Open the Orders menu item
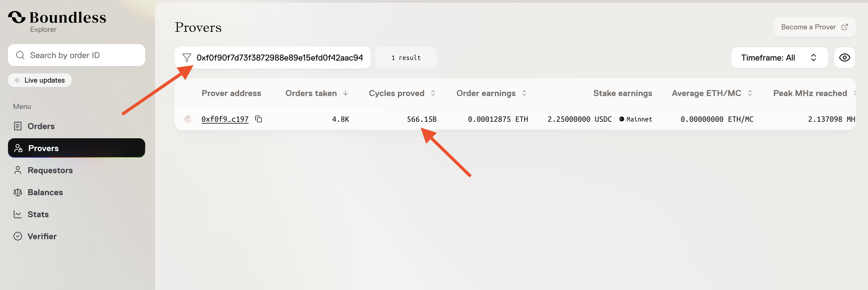 [x=41, y=126]
